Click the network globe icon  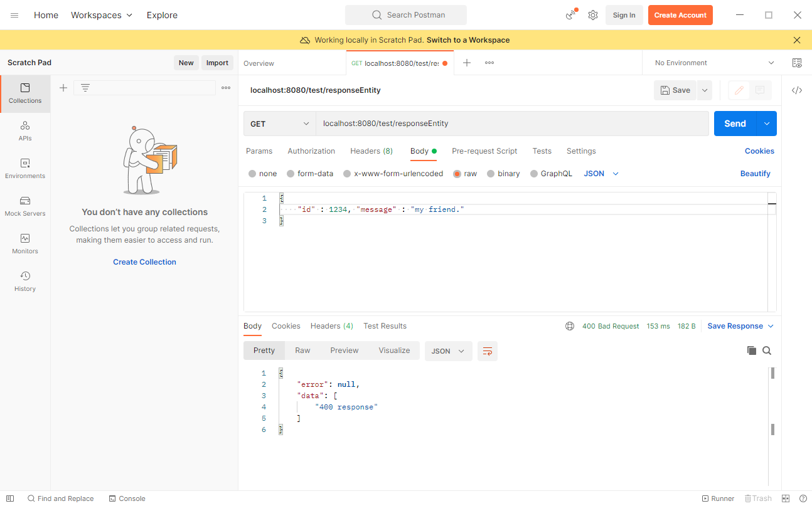click(570, 326)
